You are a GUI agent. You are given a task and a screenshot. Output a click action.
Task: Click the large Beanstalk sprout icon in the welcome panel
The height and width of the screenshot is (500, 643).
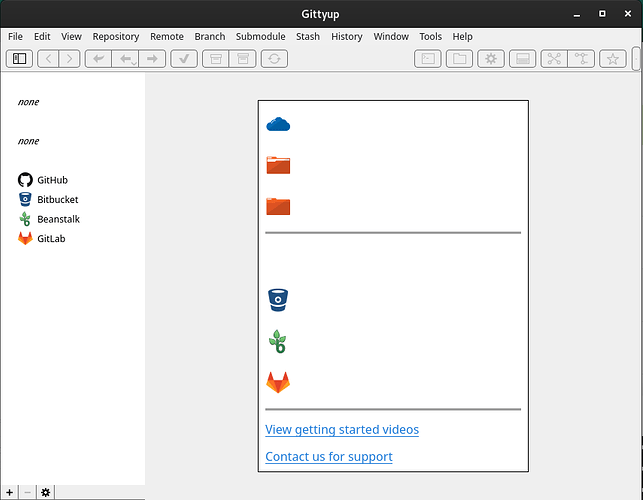[x=278, y=341]
